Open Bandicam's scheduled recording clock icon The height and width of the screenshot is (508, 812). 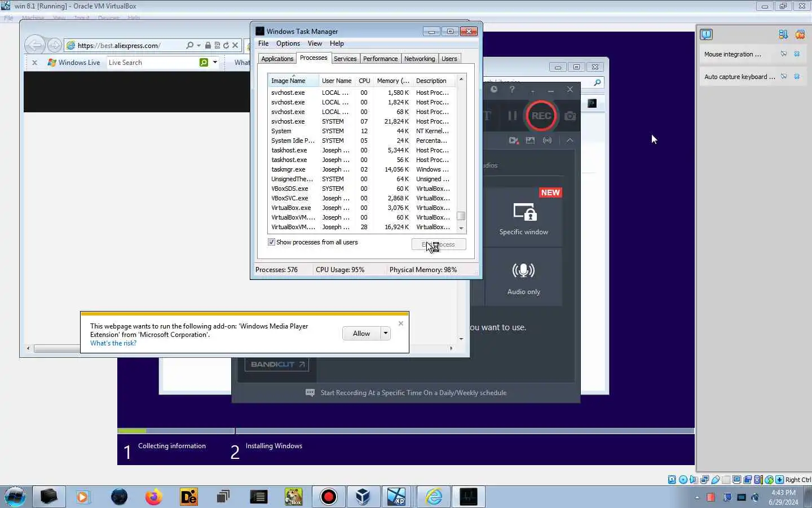click(494, 89)
